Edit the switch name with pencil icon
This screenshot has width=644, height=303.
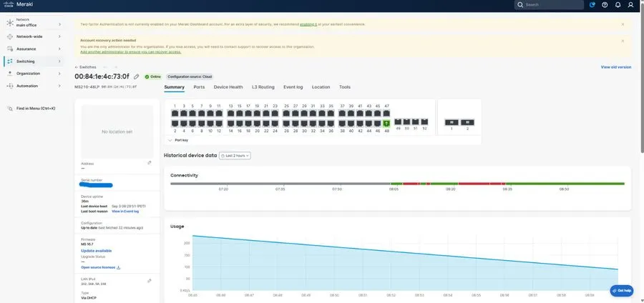(x=137, y=76)
